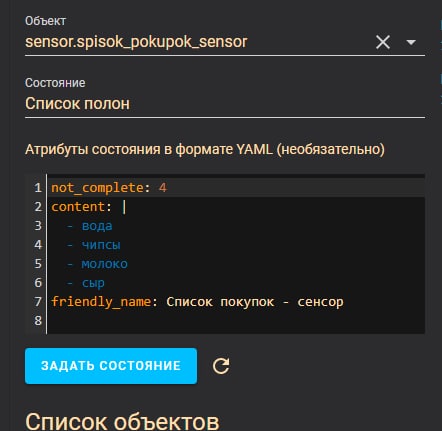Click the 'Список объектов' heading
Image resolution: width=442 pixels, height=431 pixels.
point(122,422)
